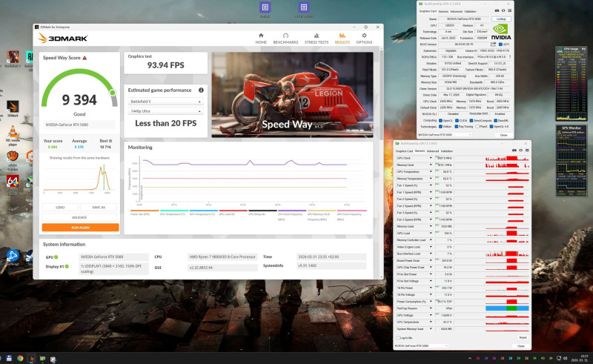Screen dimensions: 593x364
Task: Toggle CUDA checkbox in GPU-Z
Action: click(x=457, y=120)
